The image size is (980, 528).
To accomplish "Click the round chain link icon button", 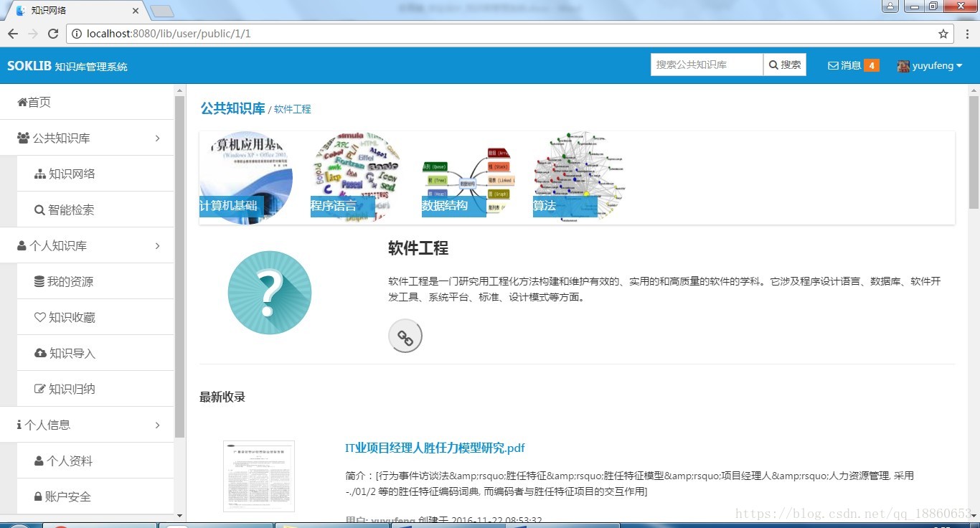I will coord(405,336).
